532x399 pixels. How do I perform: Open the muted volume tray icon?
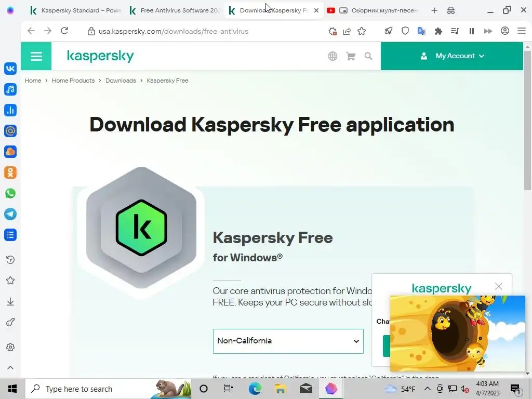point(465,389)
